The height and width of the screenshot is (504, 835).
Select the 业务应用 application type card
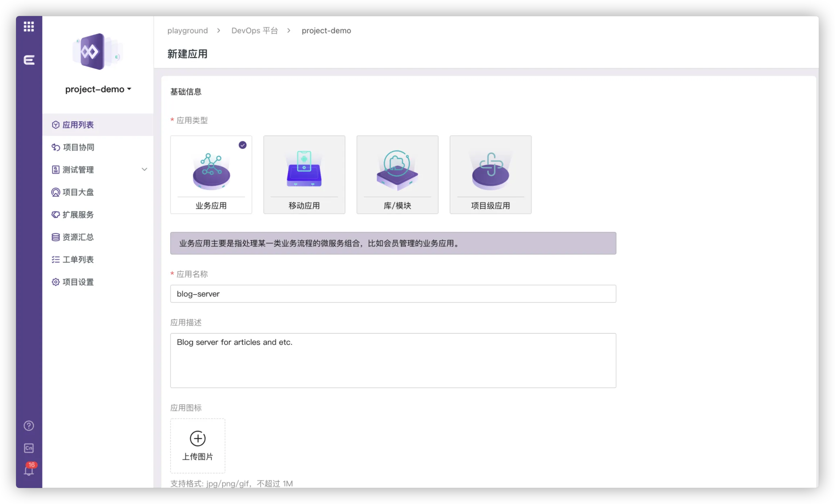pos(211,175)
